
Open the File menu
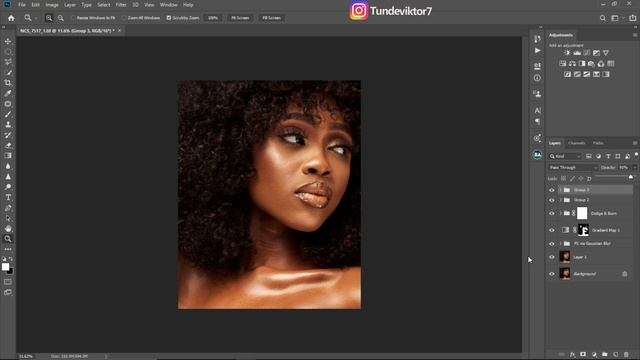tap(22, 5)
